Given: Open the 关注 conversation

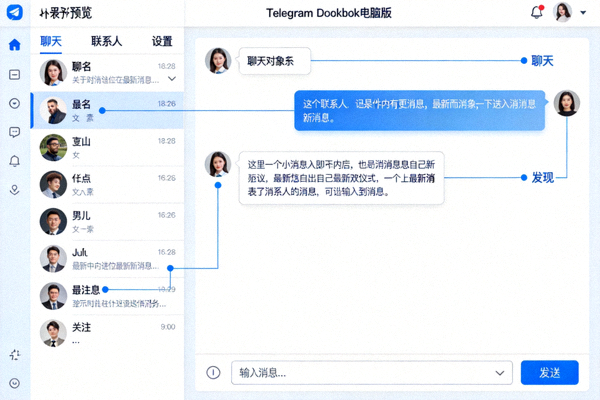Looking at the screenshot, I should click(108, 333).
